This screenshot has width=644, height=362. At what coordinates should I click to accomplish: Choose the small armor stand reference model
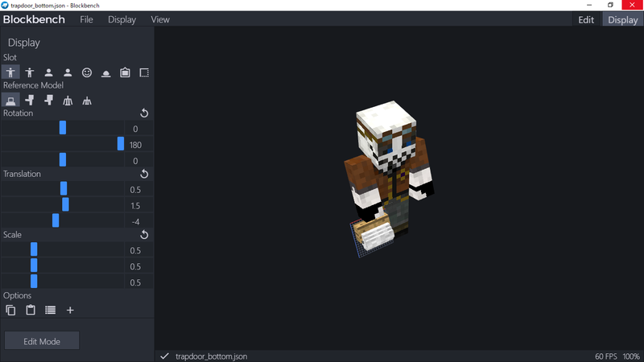pyautogui.click(x=87, y=100)
